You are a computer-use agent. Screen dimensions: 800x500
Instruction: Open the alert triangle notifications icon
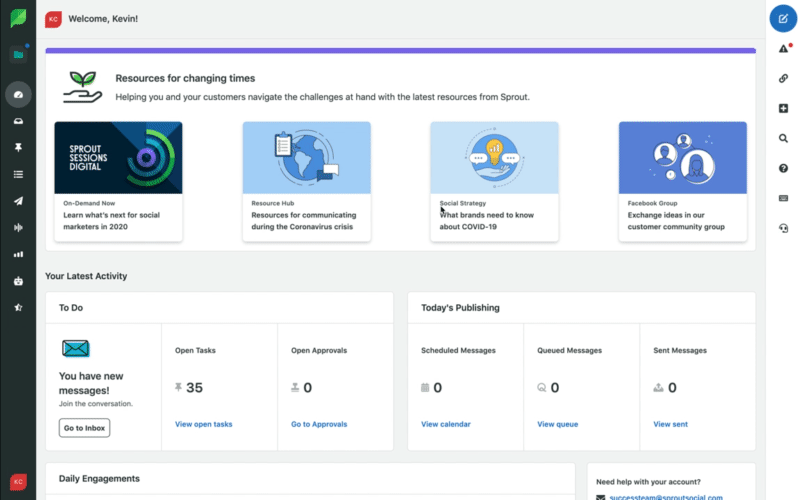pos(784,48)
